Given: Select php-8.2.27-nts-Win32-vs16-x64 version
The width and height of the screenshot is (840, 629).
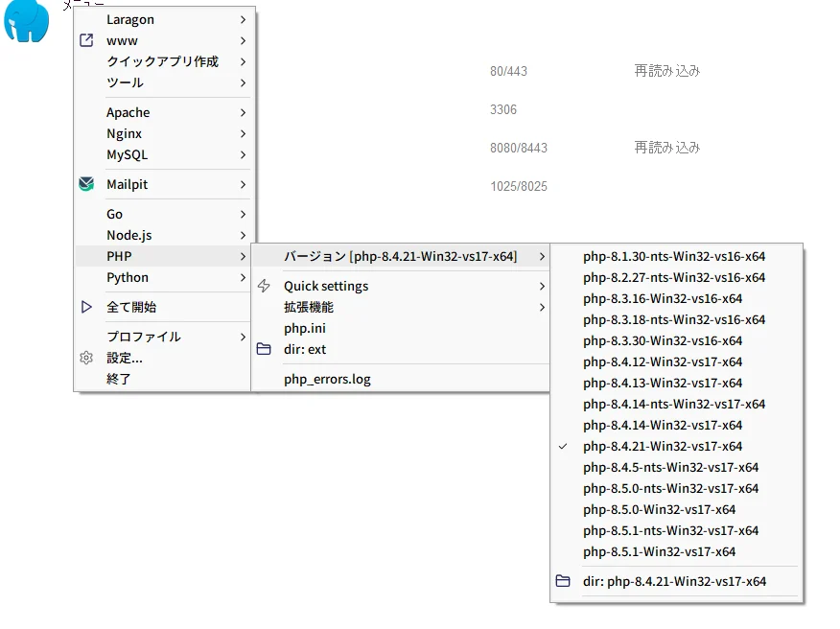Looking at the screenshot, I should [x=676, y=277].
